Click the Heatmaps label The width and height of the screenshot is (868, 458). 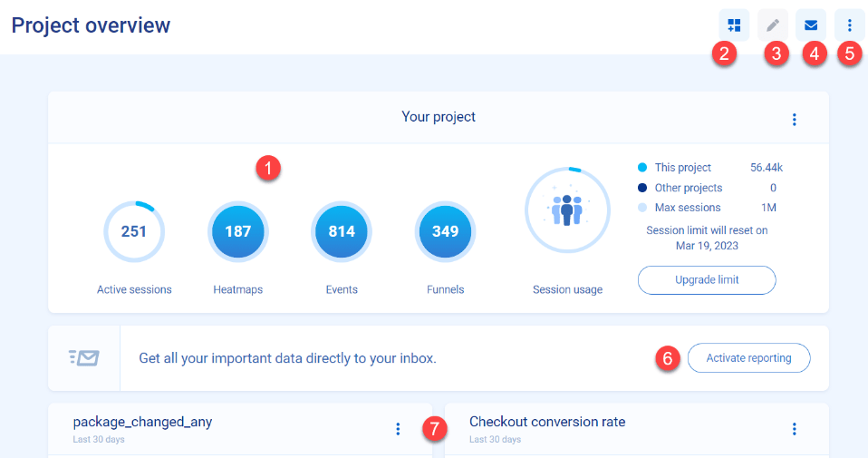pyautogui.click(x=238, y=289)
